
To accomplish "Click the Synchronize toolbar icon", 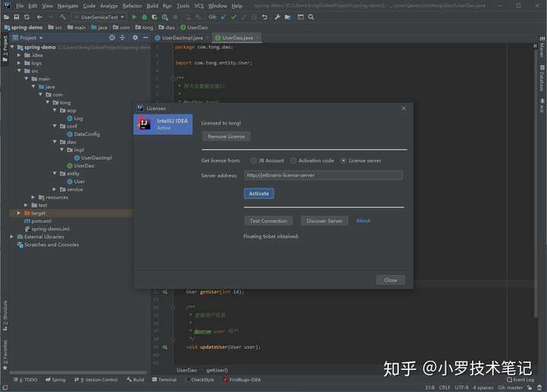I will [x=27, y=17].
